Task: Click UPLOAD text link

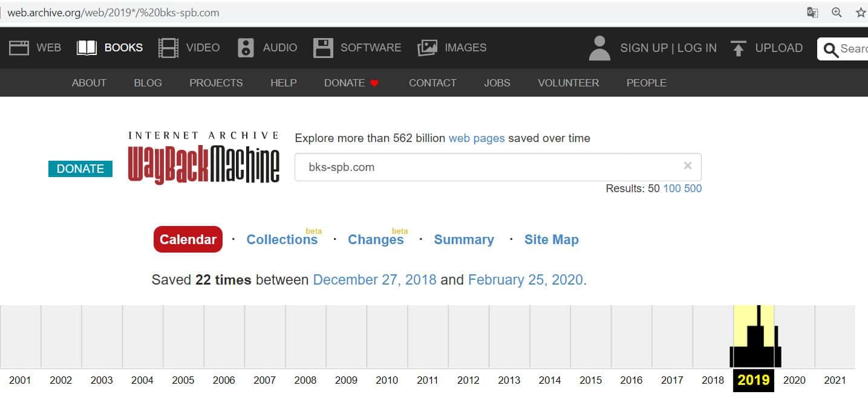Action: coord(779,48)
